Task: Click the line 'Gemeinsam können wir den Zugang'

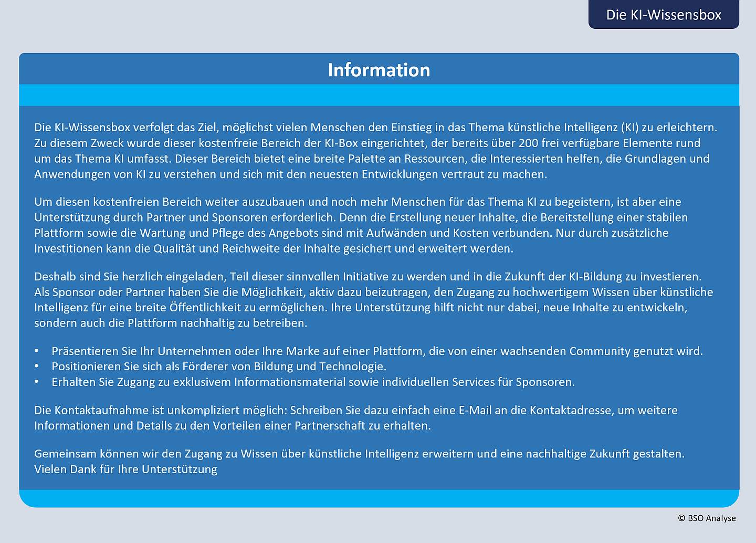Action: coord(360,454)
